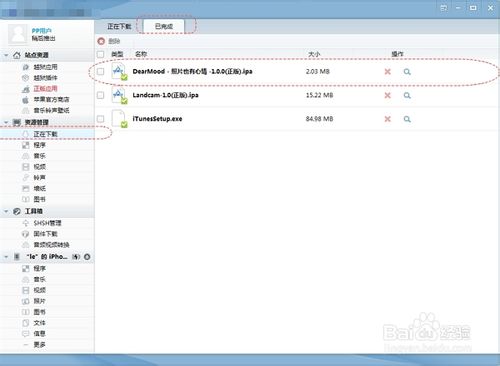The width and height of the screenshot is (500, 366).
Task: Switch to the 已完成 tab
Action: pyautogui.click(x=164, y=26)
